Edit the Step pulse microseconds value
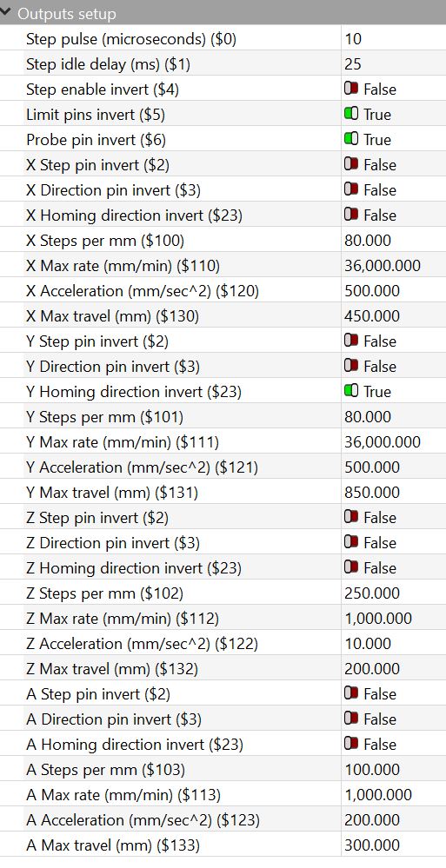The height and width of the screenshot is (868, 446). (393, 39)
